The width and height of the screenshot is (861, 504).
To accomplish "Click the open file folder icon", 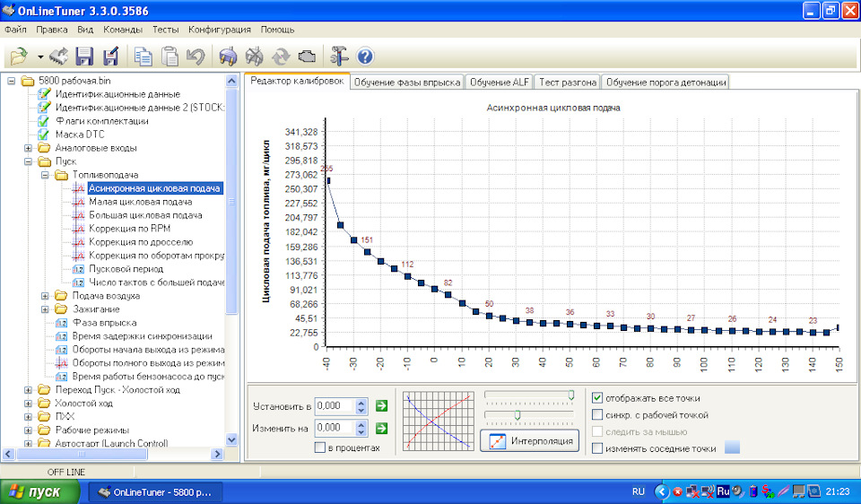I will [x=18, y=56].
